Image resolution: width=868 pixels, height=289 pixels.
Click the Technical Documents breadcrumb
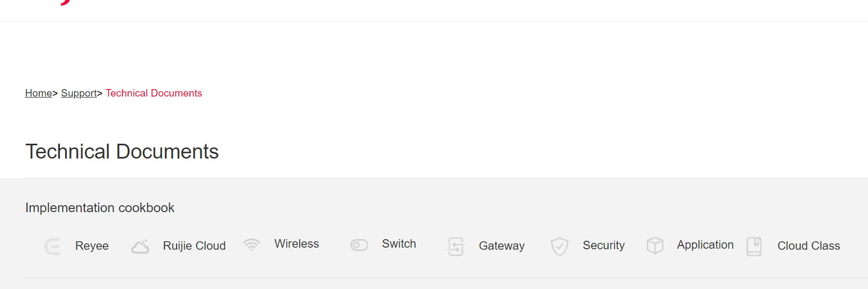coord(154,93)
